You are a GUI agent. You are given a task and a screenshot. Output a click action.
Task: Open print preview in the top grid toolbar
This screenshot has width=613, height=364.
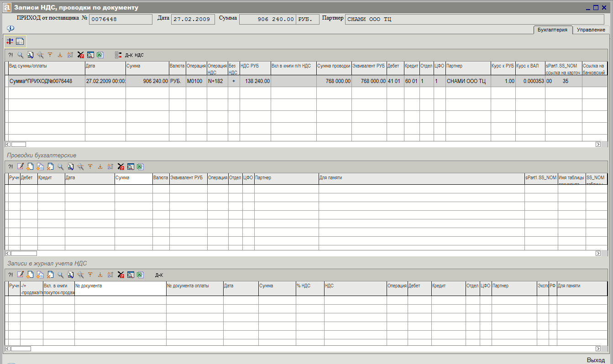pyautogui.click(x=90, y=55)
